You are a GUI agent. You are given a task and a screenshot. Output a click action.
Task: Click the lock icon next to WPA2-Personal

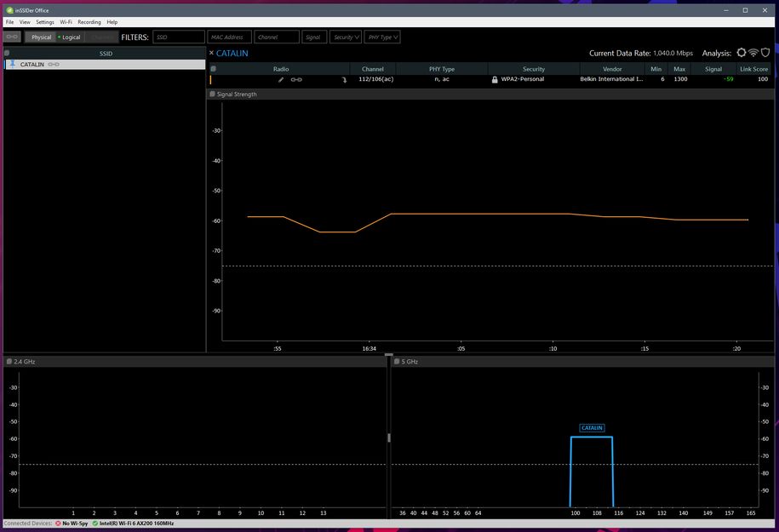click(495, 79)
